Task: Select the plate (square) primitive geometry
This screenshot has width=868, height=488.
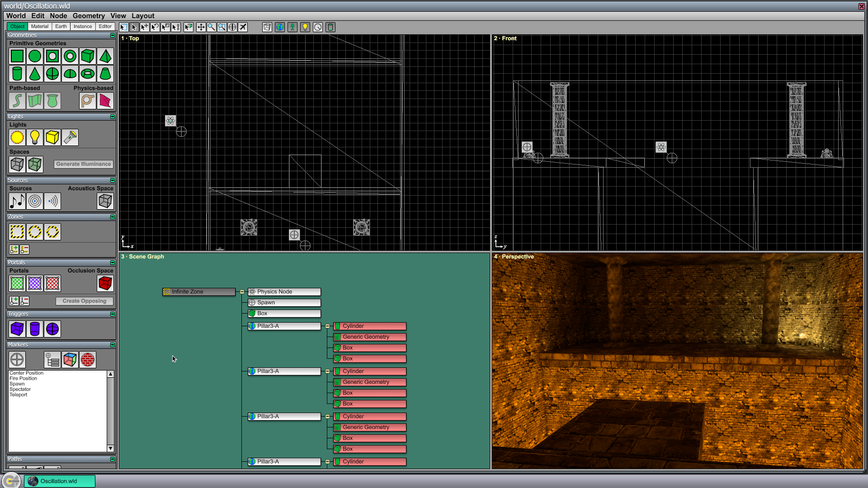Action: tap(17, 56)
